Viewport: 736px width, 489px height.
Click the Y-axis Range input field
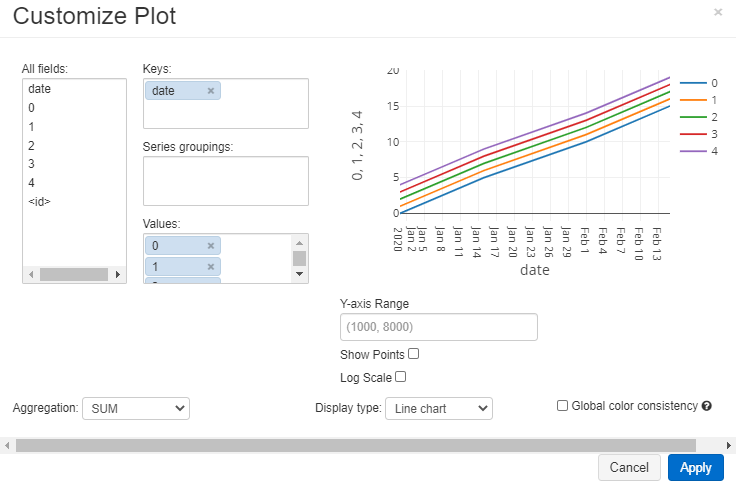(439, 327)
